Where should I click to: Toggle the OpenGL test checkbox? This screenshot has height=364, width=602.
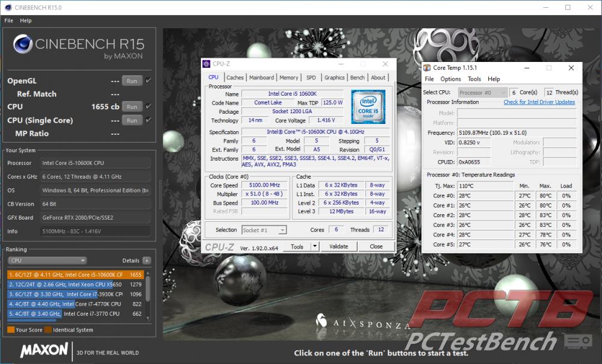(148, 80)
